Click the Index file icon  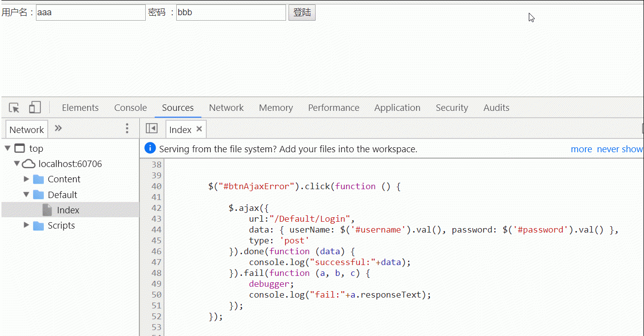coord(47,210)
